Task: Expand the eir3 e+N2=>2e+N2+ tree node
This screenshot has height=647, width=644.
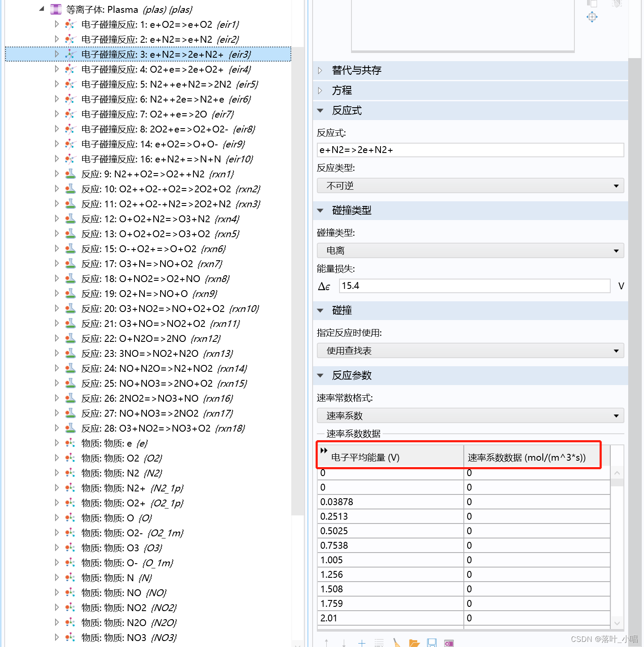Action: [x=57, y=54]
